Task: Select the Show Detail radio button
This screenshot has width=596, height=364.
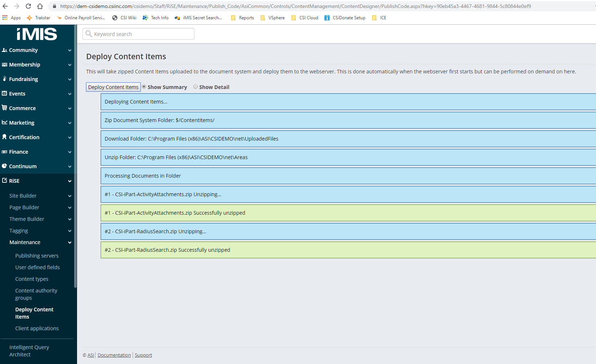Action: (x=196, y=87)
